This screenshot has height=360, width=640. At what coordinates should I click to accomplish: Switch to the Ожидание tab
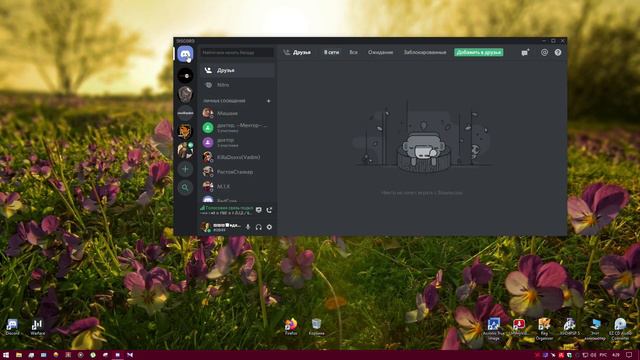click(380, 52)
